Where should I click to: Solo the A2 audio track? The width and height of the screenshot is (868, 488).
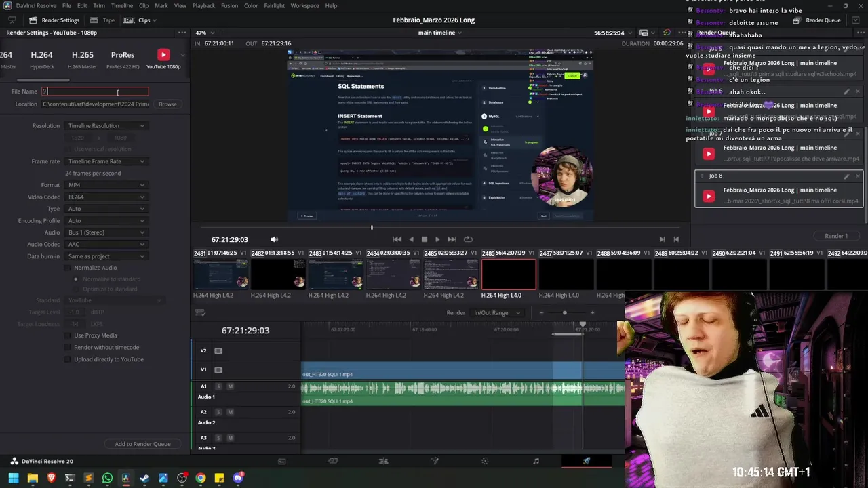pos(218,412)
